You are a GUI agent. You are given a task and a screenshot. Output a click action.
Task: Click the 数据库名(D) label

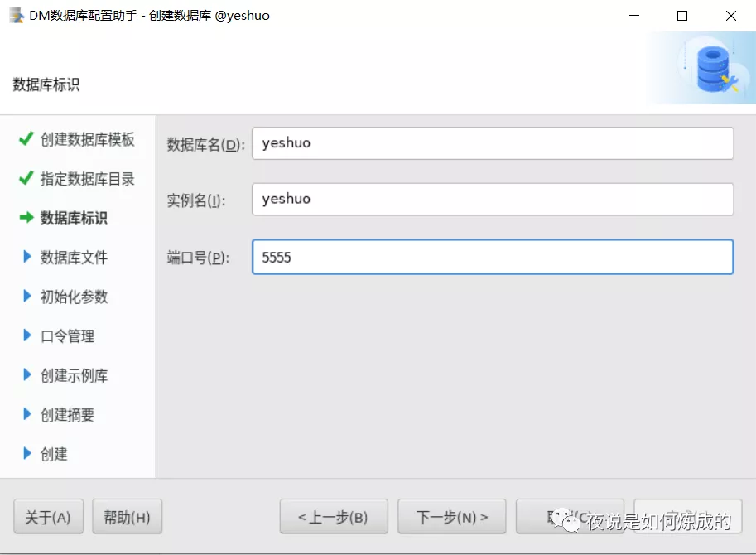point(206,144)
